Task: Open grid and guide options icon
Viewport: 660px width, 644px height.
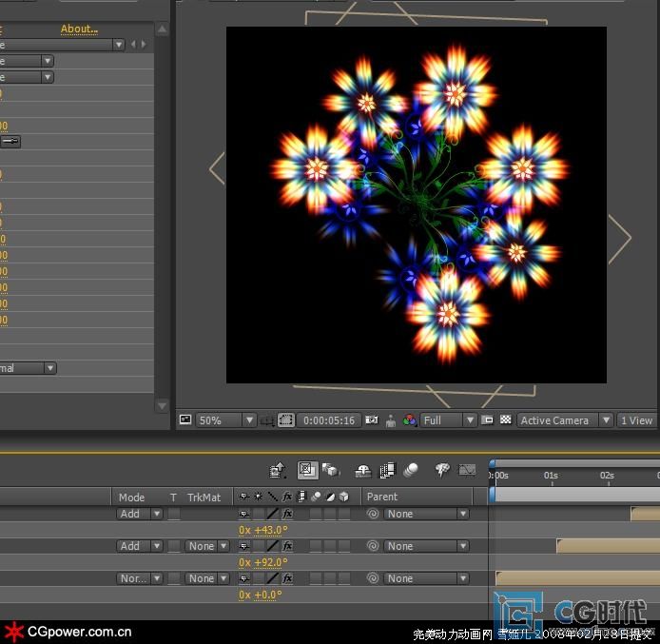Action: pos(267,420)
